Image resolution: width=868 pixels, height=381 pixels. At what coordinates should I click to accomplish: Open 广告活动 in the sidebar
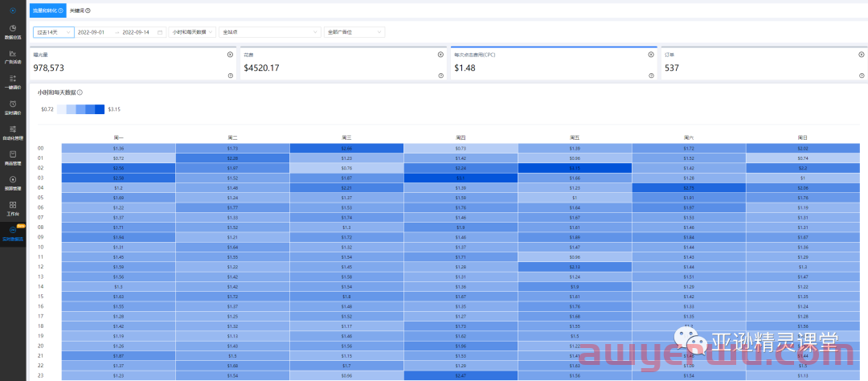pyautogui.click(x=13, y=57)
